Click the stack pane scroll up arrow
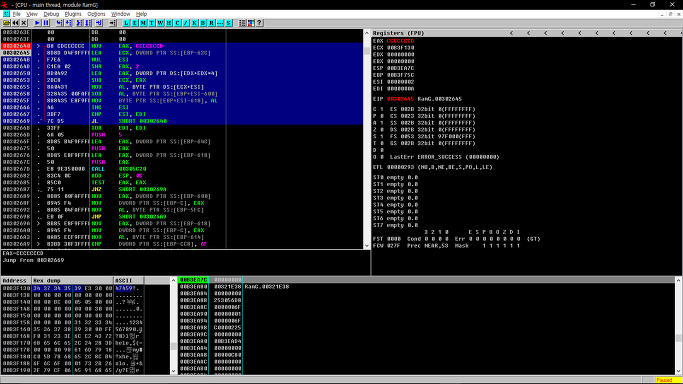 click(679, 280)
